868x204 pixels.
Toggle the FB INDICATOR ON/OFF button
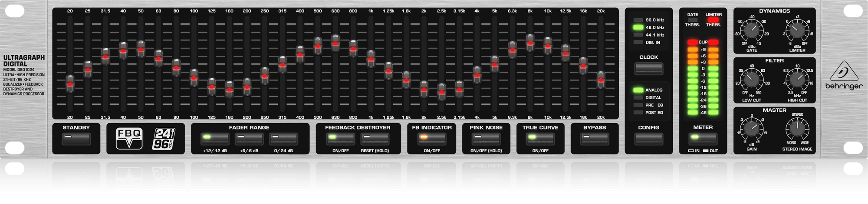[432, 139]
